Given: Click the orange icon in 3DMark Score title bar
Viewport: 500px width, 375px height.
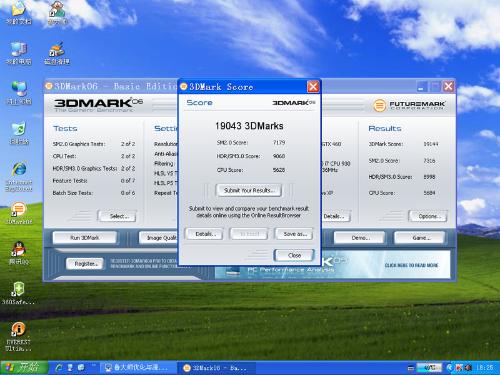Looking at the screenshot, I should (184, 87).
